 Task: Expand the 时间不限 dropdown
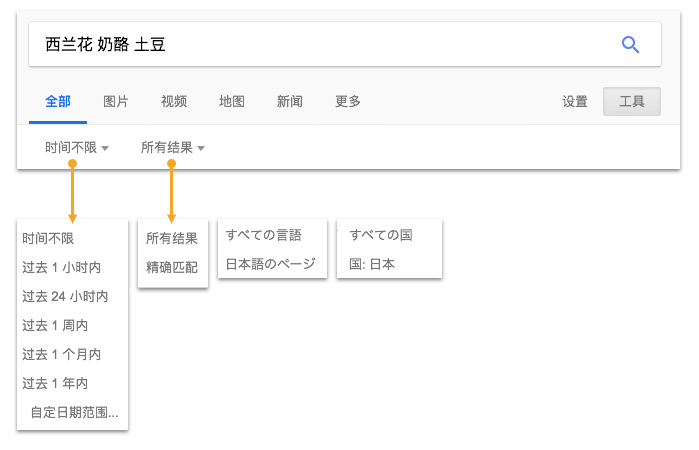coord(77,148)
